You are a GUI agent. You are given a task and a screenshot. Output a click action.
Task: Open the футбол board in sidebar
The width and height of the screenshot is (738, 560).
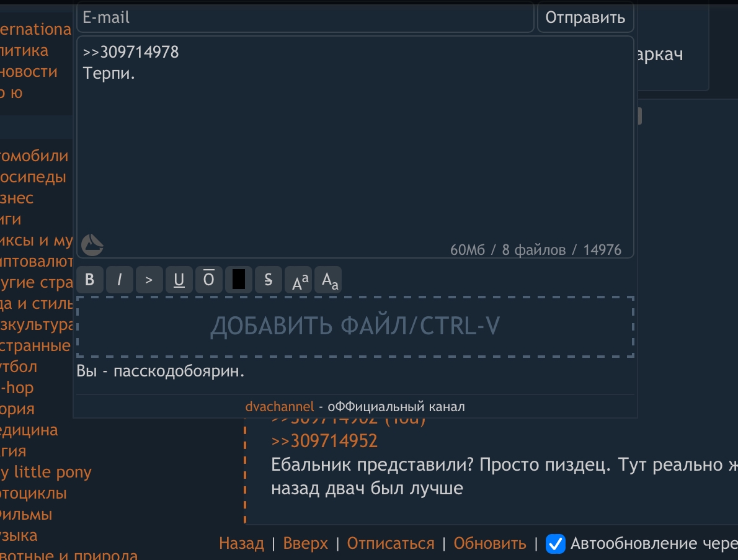(x=19, y=367)
